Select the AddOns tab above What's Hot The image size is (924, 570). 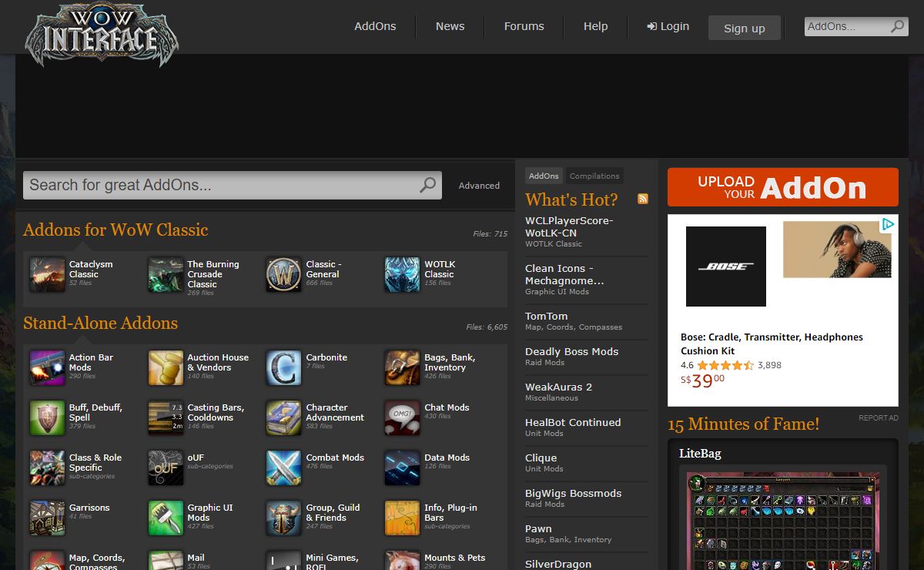point(544,176)
